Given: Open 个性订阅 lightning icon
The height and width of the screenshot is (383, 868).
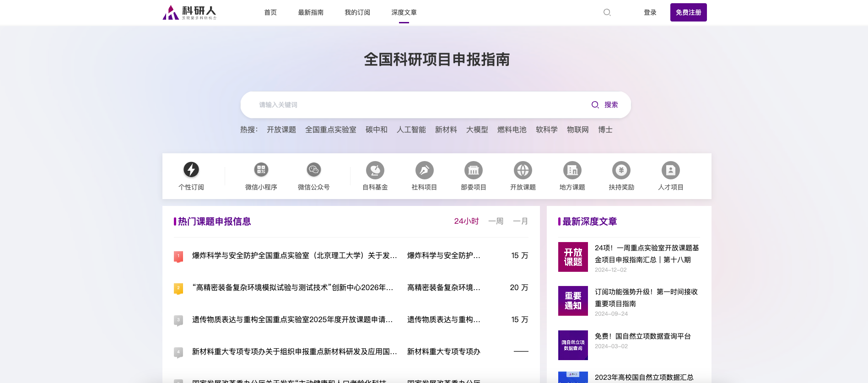Looking at the screenshot, I should point(191,170).
